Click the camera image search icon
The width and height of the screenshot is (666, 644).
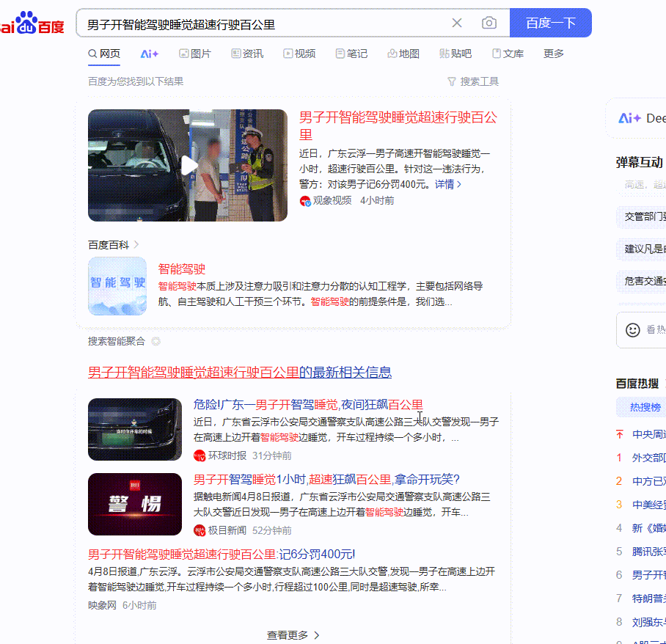pyautogui.click(x=489, y=23)
